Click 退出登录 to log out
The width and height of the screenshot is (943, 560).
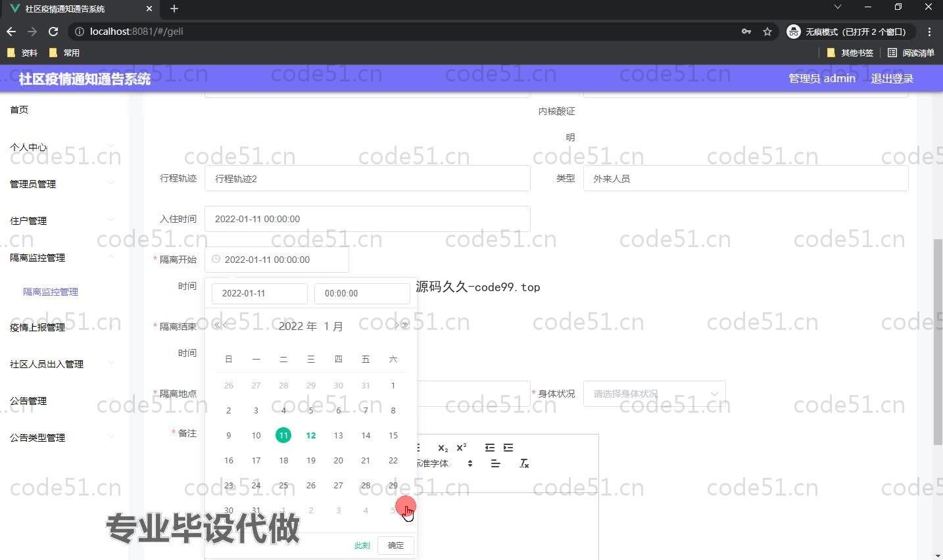[892, 78]
